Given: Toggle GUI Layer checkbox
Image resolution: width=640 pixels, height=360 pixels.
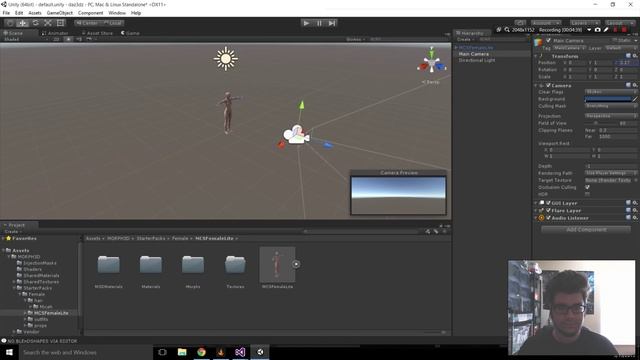Looking at the screenshot, I should click(x=548, y=203).
